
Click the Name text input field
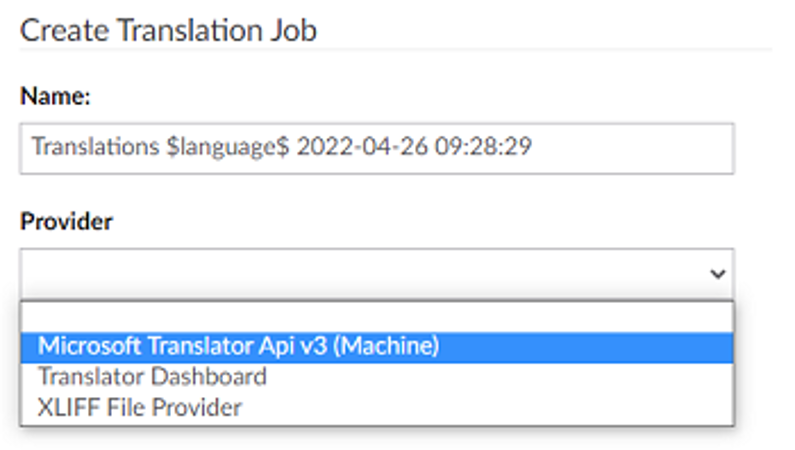(x=376, y=148)
